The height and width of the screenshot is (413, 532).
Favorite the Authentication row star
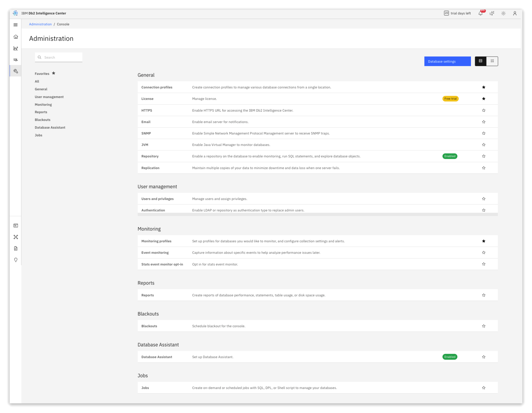point(484,210)
